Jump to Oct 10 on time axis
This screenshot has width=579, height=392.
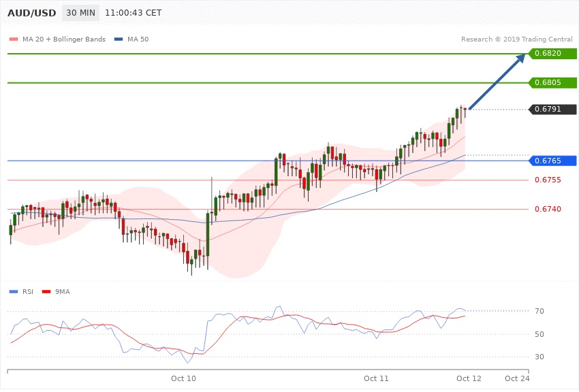pyautogui.click(x=183, y=378)
